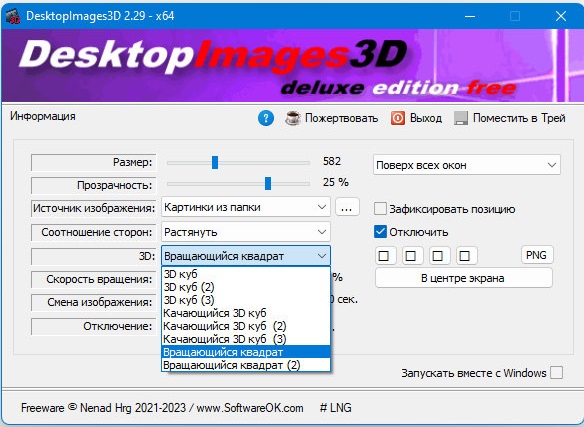Click the coffee cup Пожертвовать icon

coord(293,118)
